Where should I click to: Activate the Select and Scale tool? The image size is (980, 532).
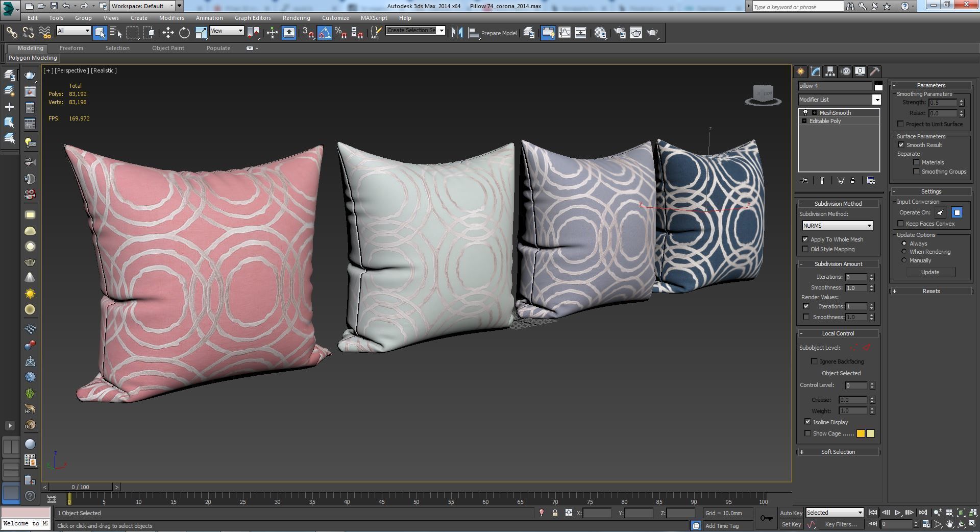(x=201, y=33)
